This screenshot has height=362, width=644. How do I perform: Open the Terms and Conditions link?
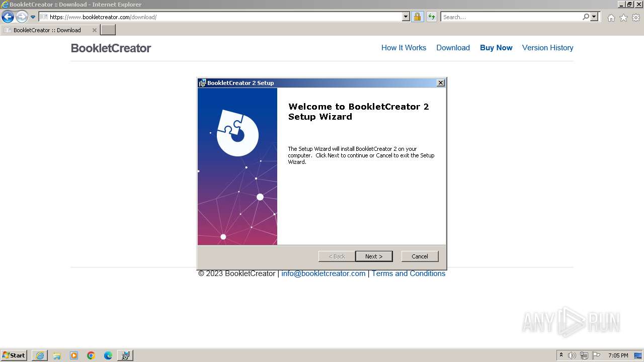click(x=409, y=274)
